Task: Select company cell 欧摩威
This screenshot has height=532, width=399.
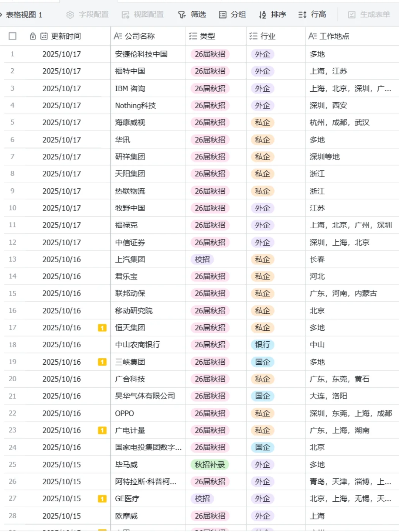Action: click(148, 516)
